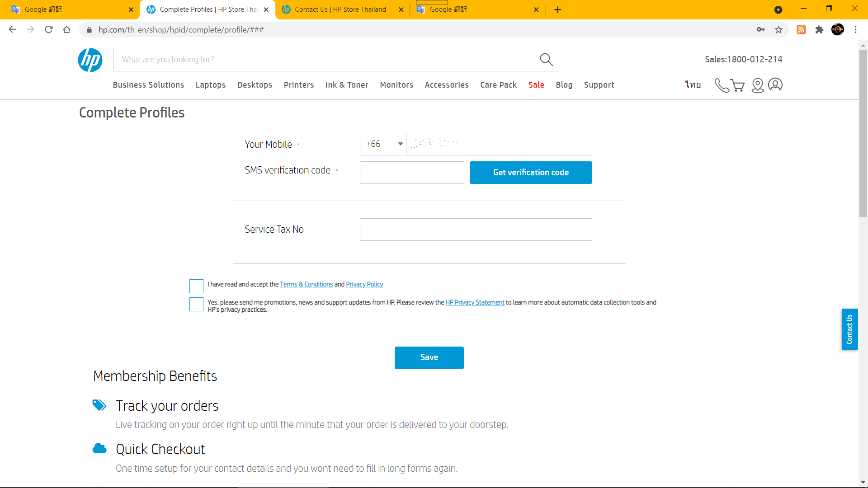This screenshot has height=488, width=868.
Task: Open the Sale menu item
Action: point(536,85)
